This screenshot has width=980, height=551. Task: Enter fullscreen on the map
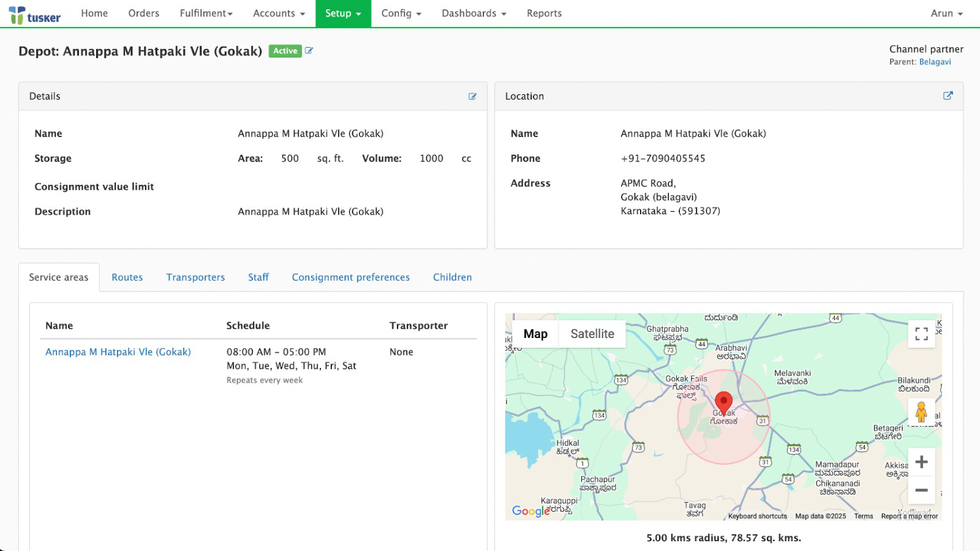921,334
